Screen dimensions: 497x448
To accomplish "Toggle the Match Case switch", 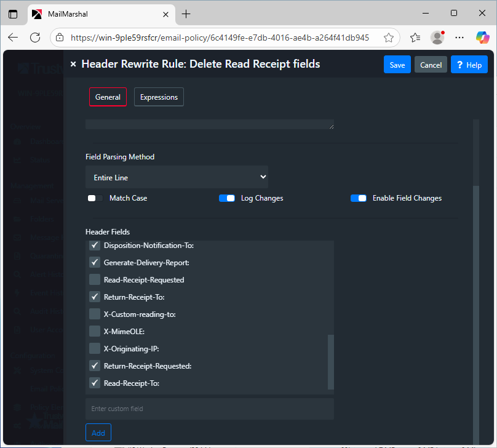I will click(95, 198).
